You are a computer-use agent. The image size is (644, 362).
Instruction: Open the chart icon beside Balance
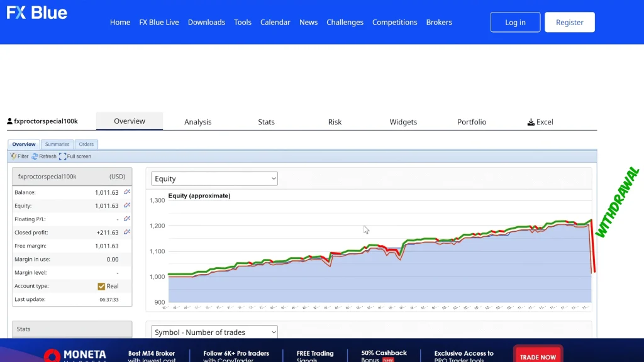126,192
